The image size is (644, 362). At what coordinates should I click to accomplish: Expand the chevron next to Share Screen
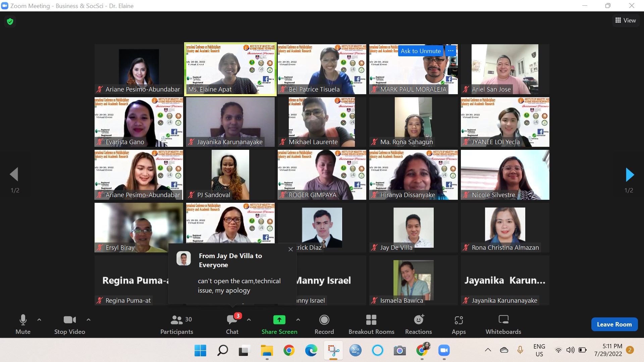298,320
